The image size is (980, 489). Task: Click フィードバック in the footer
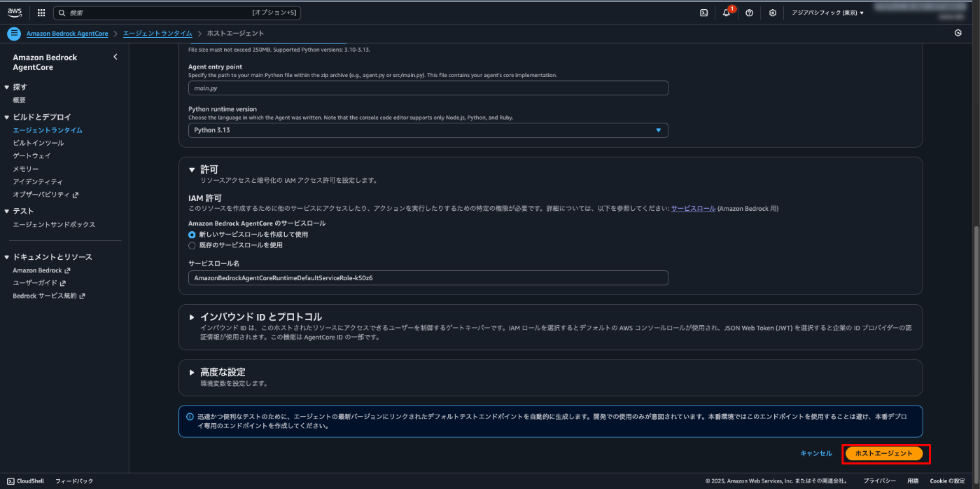coord(74,481)
